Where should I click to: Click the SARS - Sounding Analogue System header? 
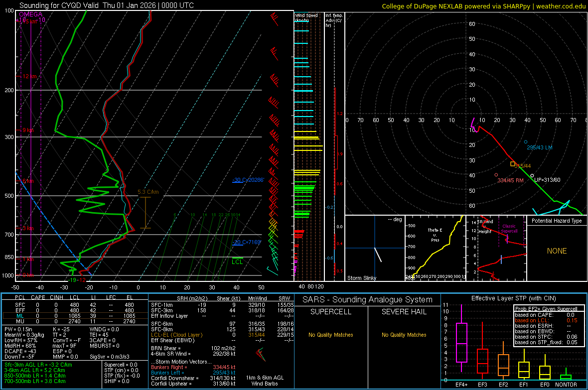click(x=367, y=300)
